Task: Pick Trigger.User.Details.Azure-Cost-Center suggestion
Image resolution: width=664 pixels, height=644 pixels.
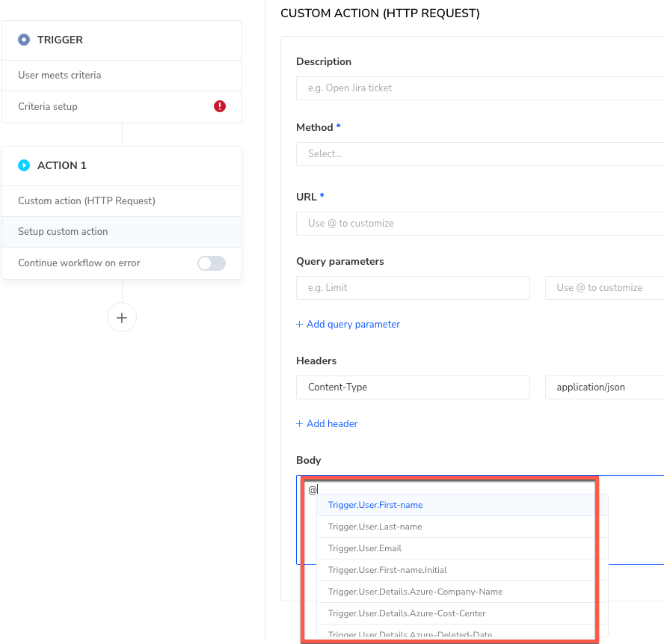Action: (462, 613)
